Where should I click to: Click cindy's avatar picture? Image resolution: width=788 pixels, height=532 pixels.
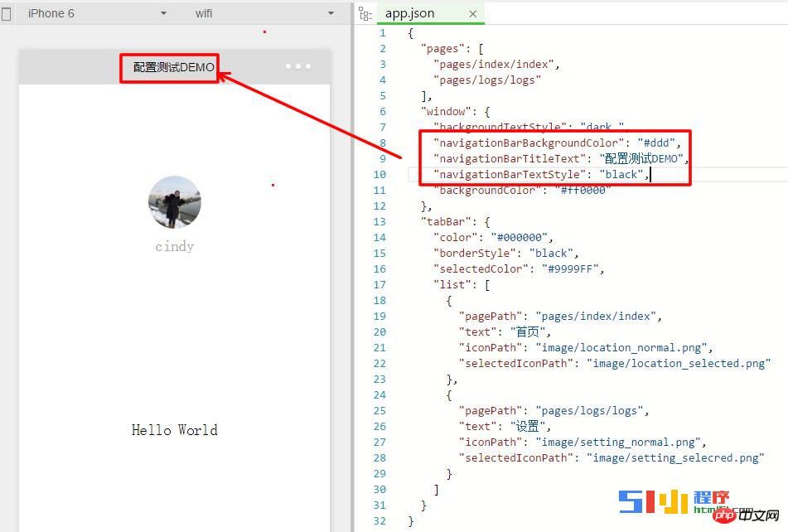click(174, 202)
